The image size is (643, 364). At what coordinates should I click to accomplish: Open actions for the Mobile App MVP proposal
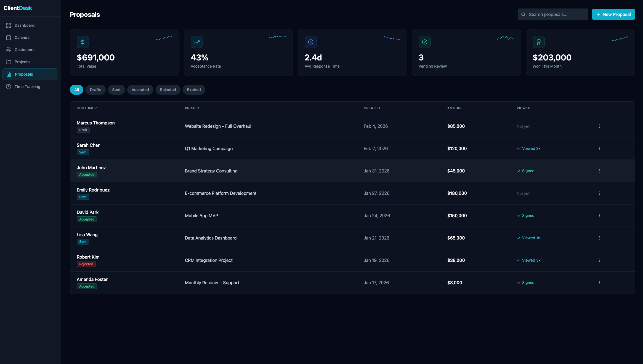click(599, 216)
